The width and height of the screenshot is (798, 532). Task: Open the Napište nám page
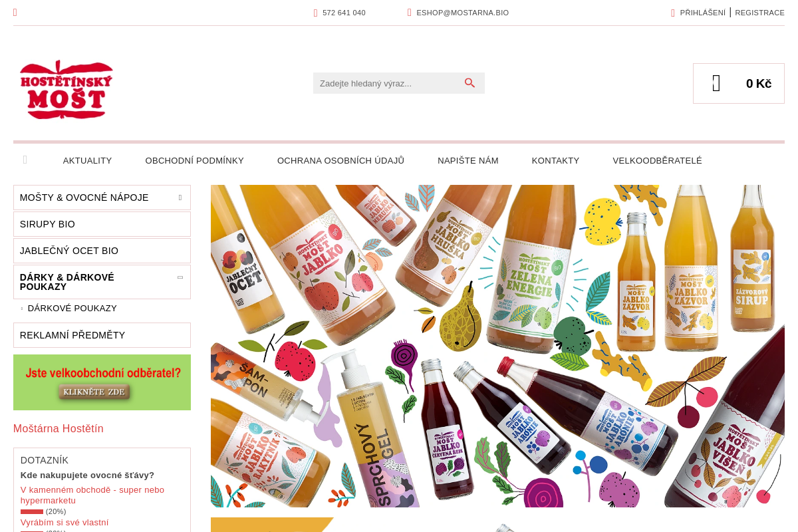468,160
